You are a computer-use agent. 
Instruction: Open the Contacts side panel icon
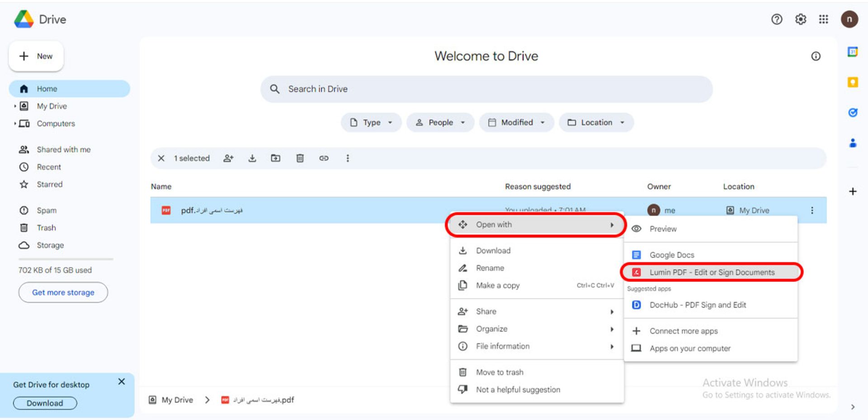[x=853, y=143]
